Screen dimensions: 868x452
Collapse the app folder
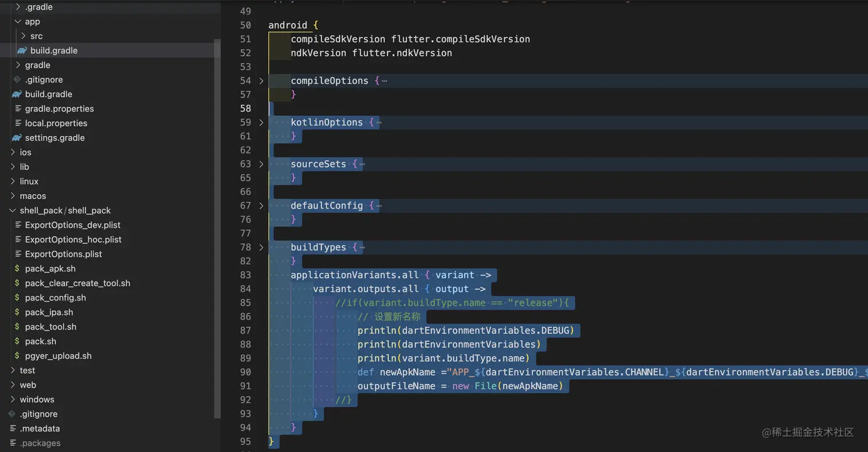17,22
